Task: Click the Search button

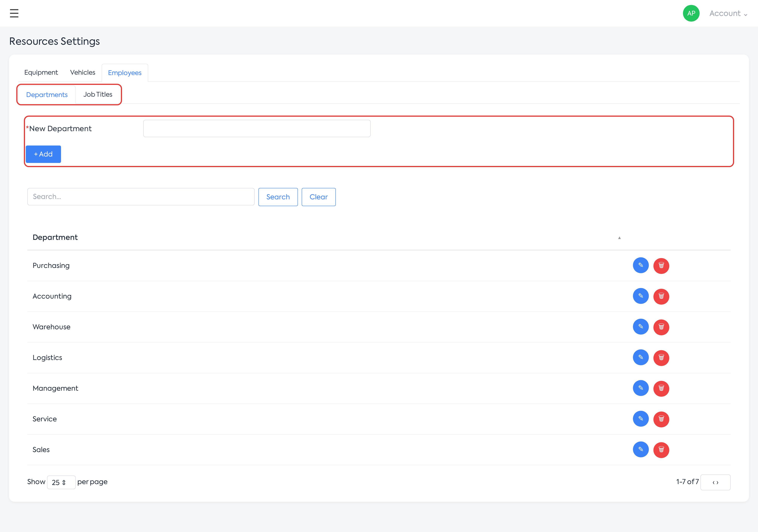Action: pyautogui.click(x=278, y=197)
